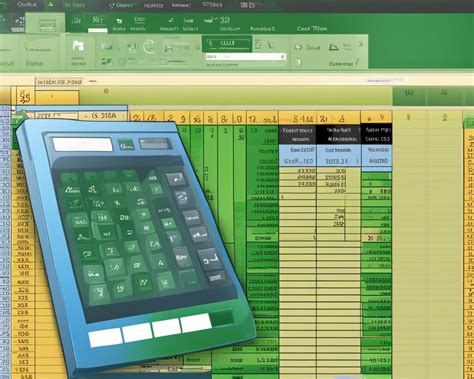
Task: Click small green button beside calculator display
Action: [x=126, y=145]
